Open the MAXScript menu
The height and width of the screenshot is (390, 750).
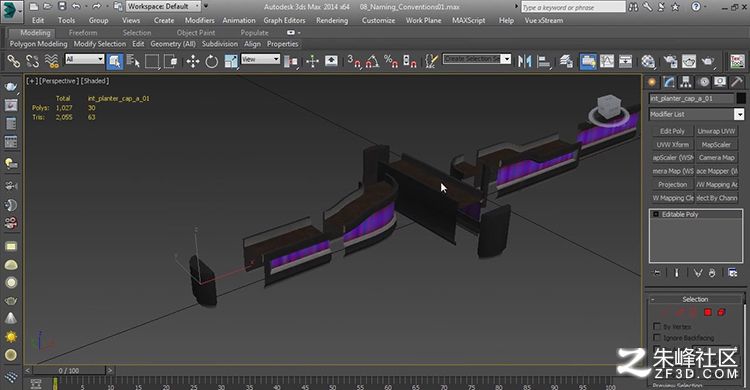coord(468,20)
